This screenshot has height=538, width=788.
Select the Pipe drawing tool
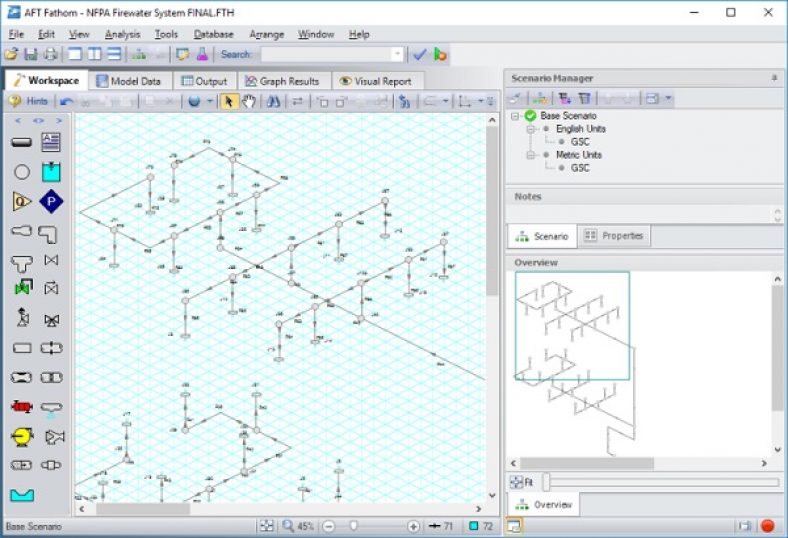click(x=22, y=142)
